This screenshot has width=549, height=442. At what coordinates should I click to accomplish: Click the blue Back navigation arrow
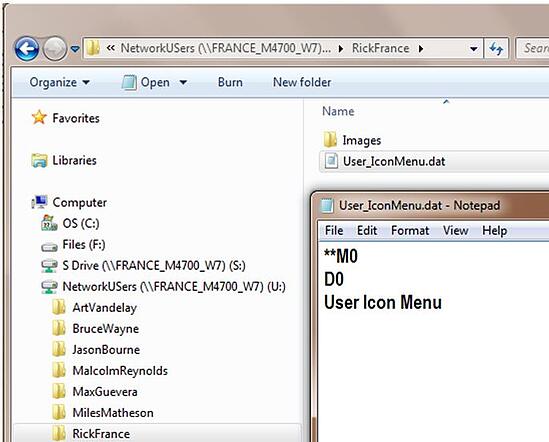[27, 48]
